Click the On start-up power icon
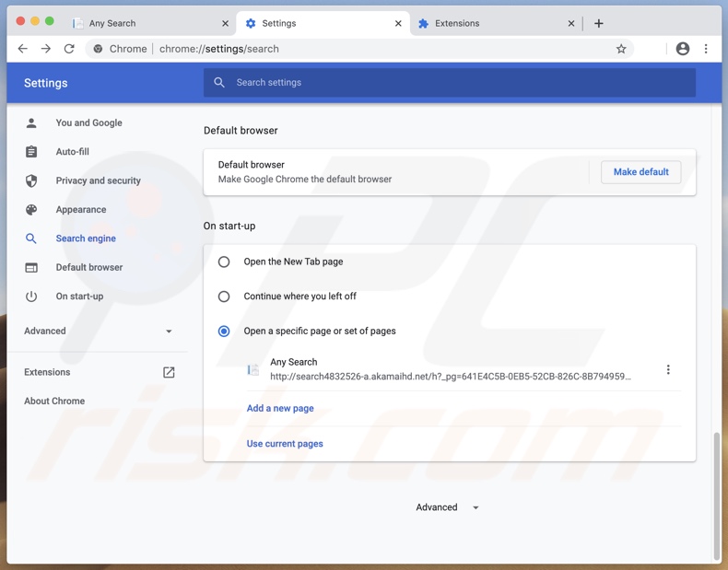 point(31,297)
